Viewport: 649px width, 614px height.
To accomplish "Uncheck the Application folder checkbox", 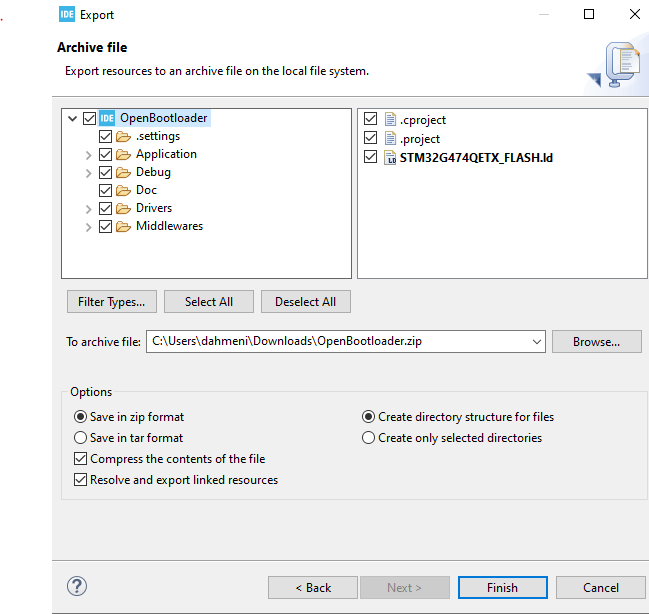I will click(106, 154).
